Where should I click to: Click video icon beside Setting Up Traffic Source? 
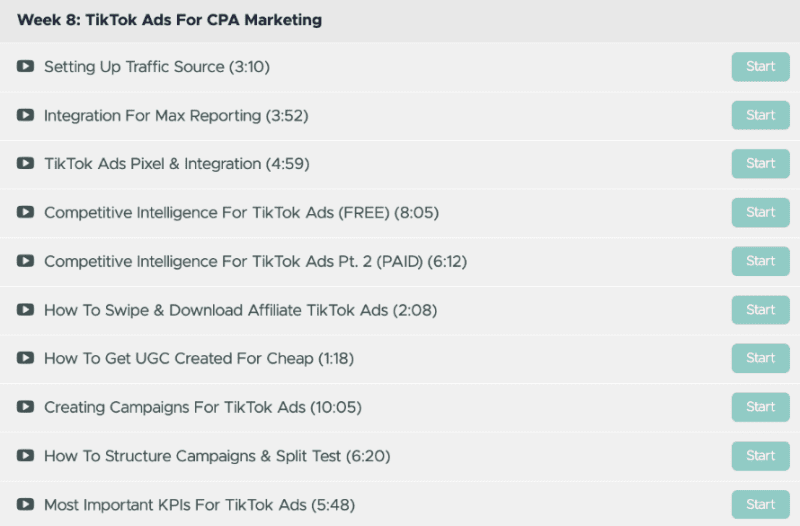pos(25,66)
